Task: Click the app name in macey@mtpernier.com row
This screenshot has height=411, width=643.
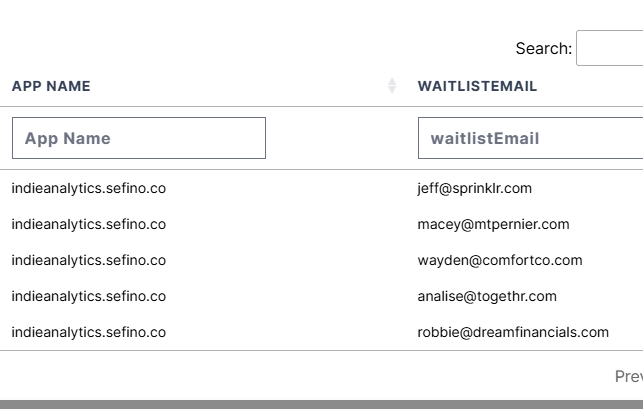Action: click(x=89, y=224)
